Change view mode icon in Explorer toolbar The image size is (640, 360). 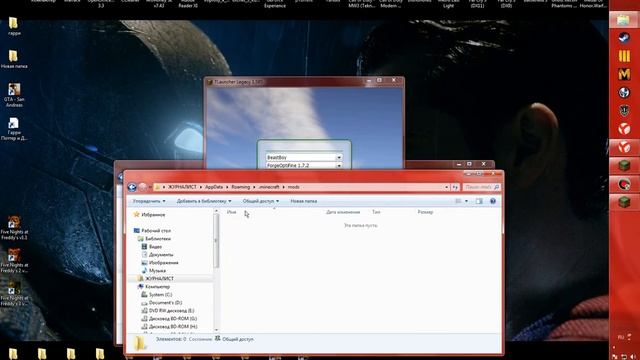(458, 201)
